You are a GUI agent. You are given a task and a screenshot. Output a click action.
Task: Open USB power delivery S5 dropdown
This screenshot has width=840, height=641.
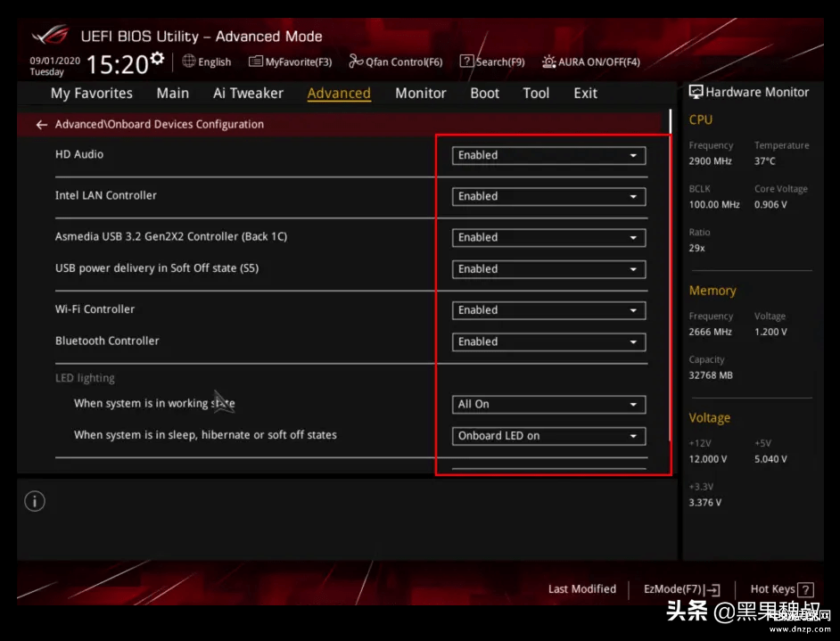point(548,269)
